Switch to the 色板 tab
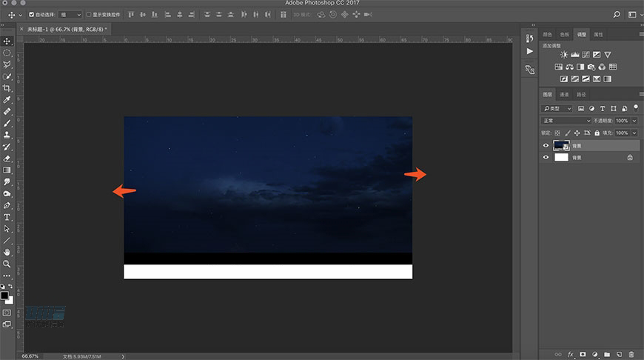The height and width of the screenshot is (360, 644). pos(564,35)
